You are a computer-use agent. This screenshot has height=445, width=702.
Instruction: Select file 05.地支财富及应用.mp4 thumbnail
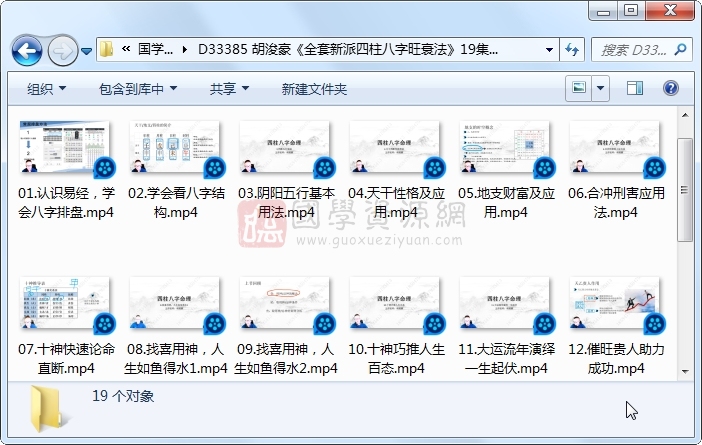point(505,148)
